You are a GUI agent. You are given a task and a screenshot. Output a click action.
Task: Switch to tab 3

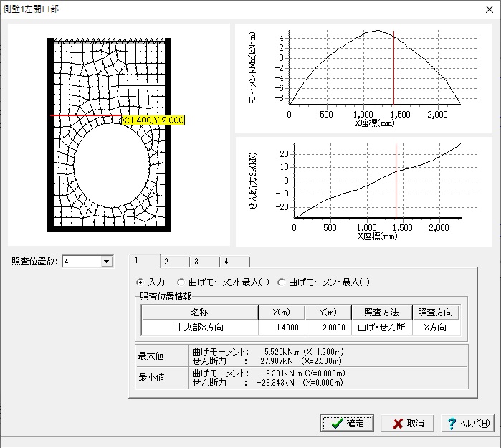(x=204, y=262)
